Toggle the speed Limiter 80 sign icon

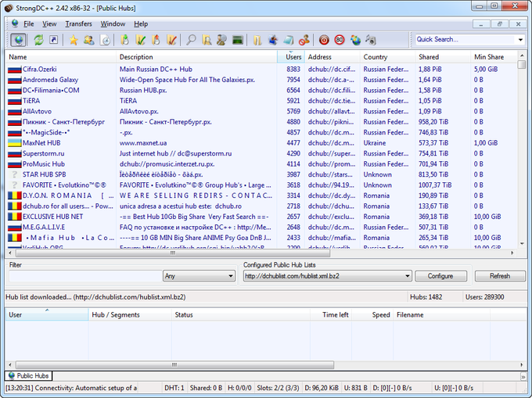coord(340,40)
